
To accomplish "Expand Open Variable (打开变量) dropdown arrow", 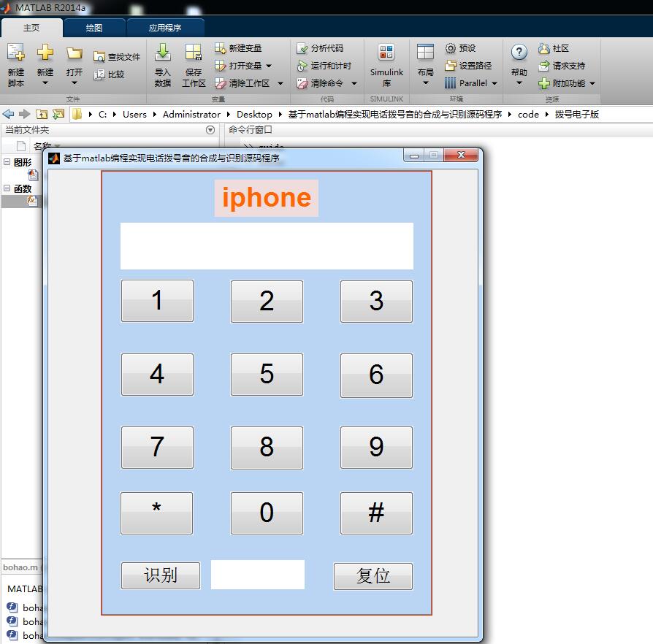I will (x=269, y=66).
